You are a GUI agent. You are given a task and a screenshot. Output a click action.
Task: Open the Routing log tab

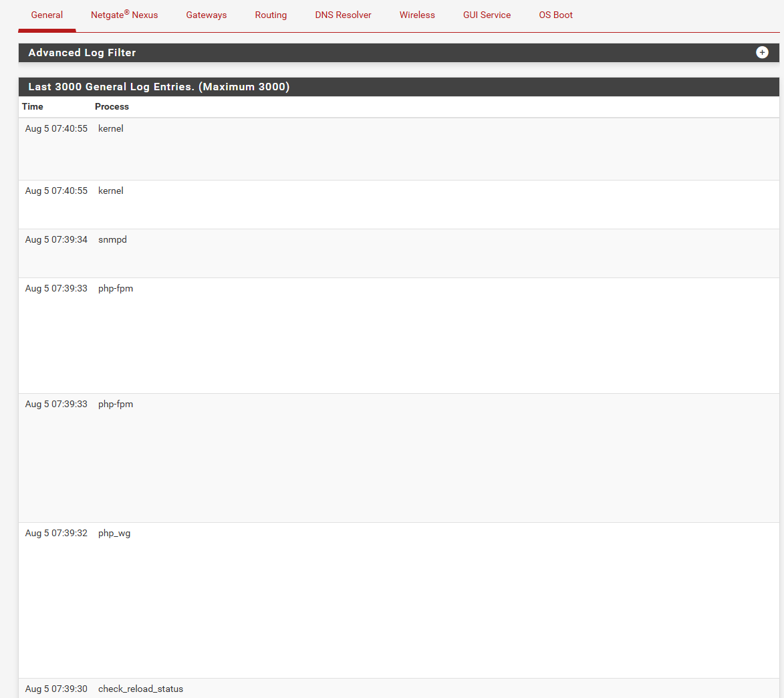coord(271,15)
